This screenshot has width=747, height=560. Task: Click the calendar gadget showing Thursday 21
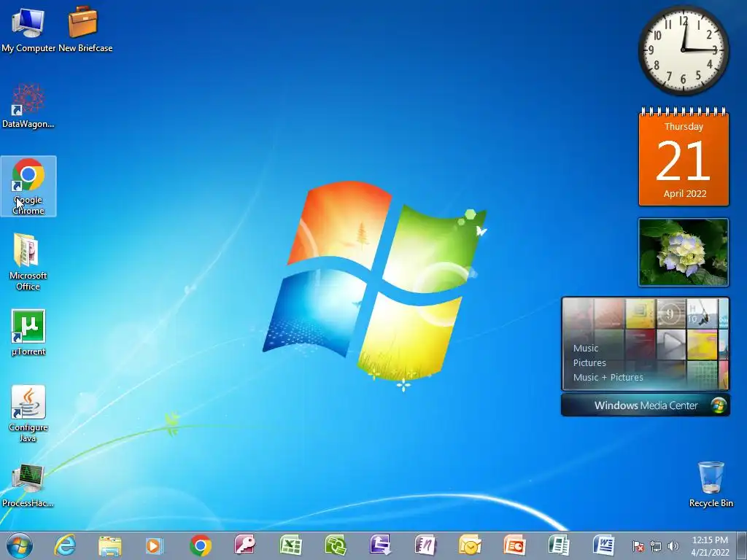pos(684,157)
